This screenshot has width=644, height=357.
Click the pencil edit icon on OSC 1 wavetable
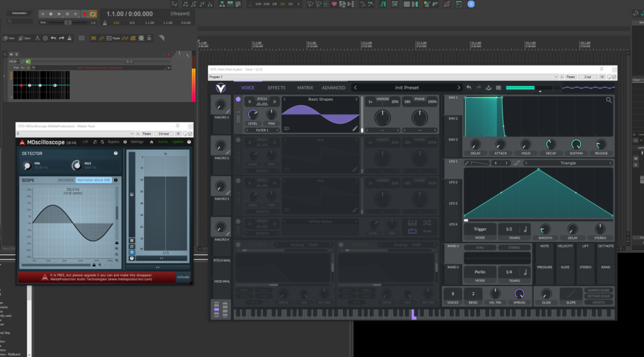(x=355, y=128)
